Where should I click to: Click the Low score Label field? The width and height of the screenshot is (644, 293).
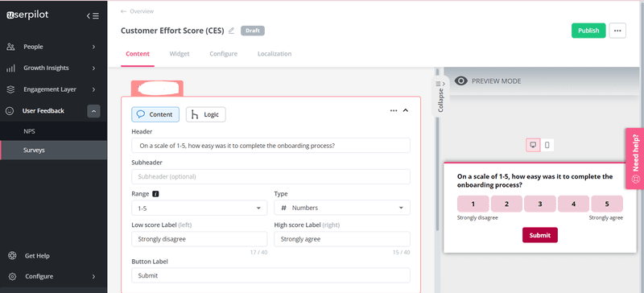(x=199, y=239)
